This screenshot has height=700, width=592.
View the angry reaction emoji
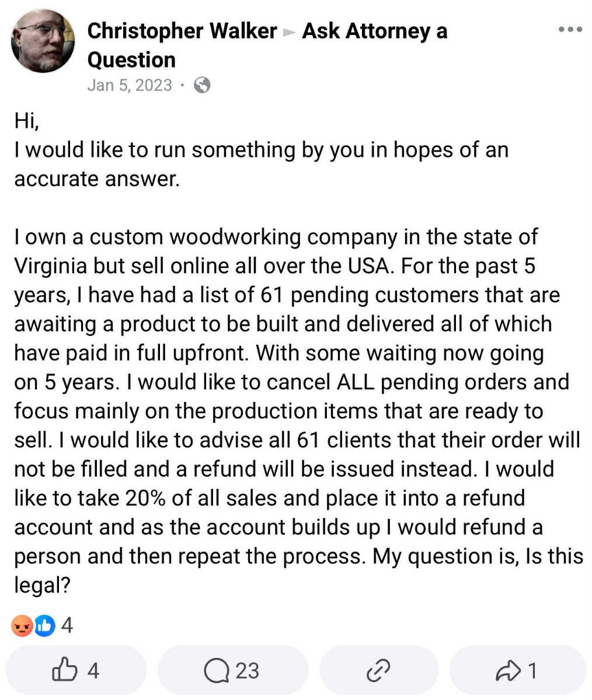pos(22,626)
